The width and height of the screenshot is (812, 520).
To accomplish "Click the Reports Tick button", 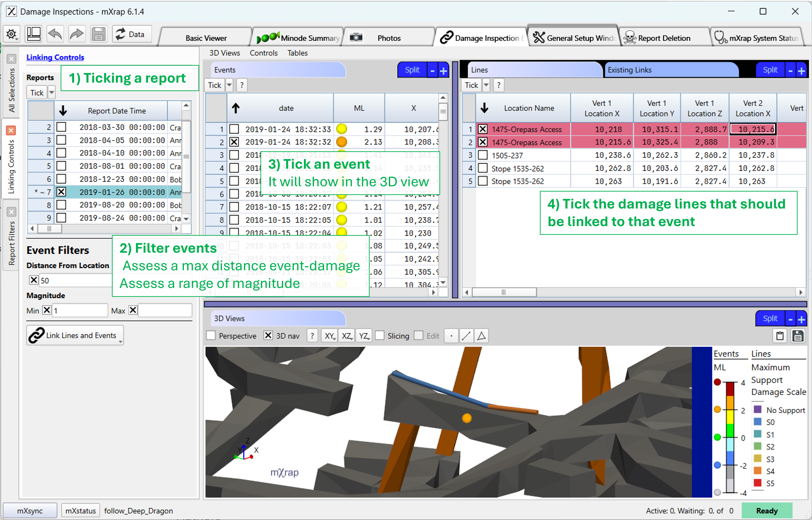I will (x=37, y=92).
